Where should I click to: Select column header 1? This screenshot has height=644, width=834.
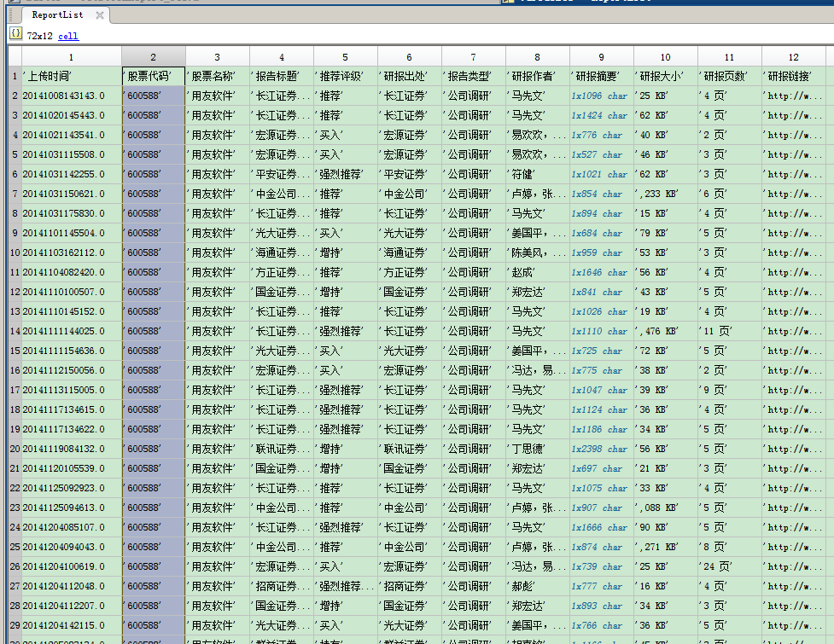coord(71,57)
